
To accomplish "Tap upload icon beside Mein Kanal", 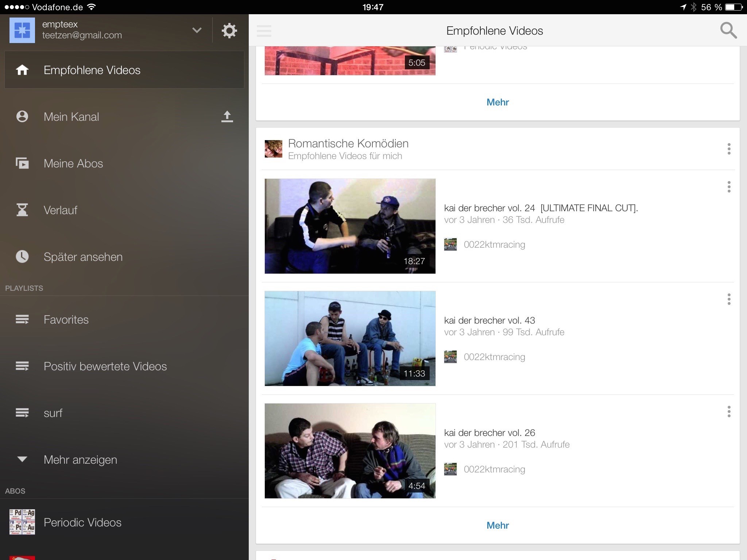I will [x=227, y=116].
